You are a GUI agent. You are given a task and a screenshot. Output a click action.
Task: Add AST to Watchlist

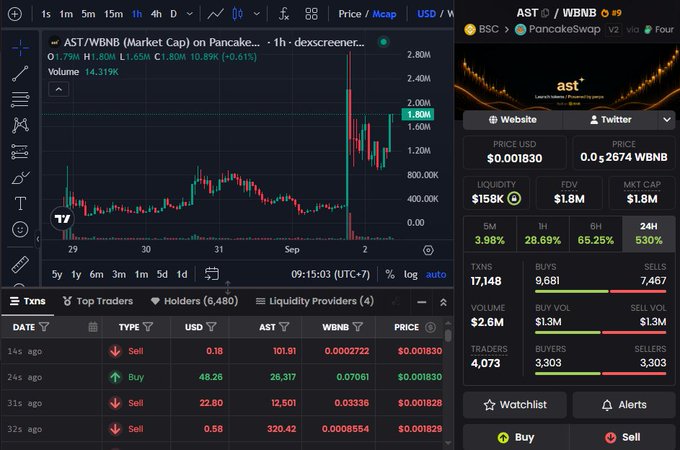tap(515, 404)
